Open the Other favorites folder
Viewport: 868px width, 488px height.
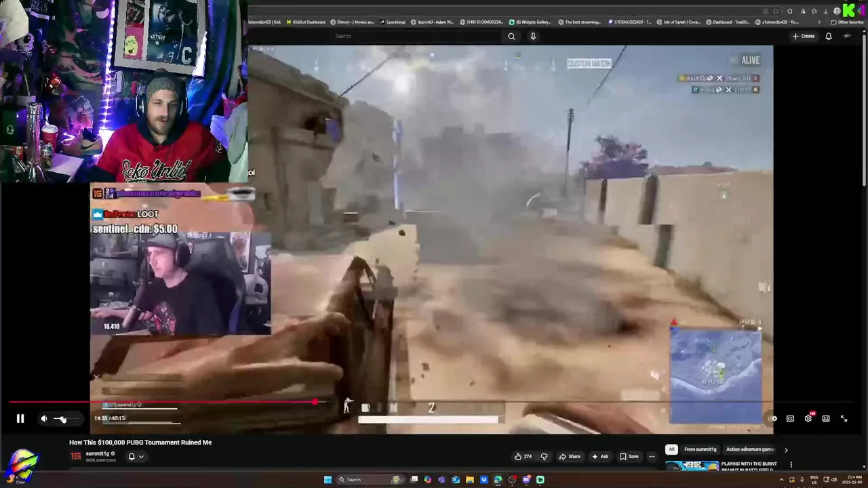tap(847, 22)
